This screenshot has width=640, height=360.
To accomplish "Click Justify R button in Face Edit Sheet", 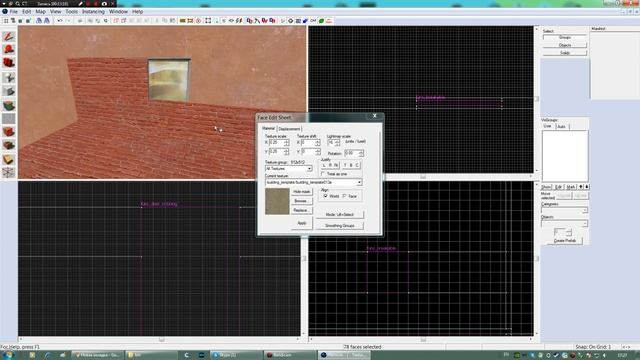I will [330, 165].
